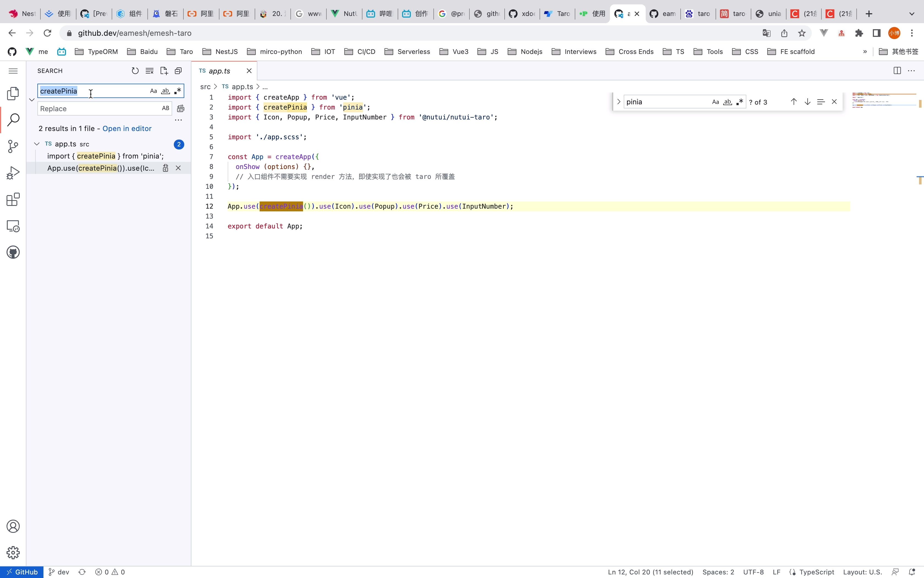Screen dimensions: 924x578
Task: Toggle Match Whole Word in sidebar search
Action: (165, 91)
